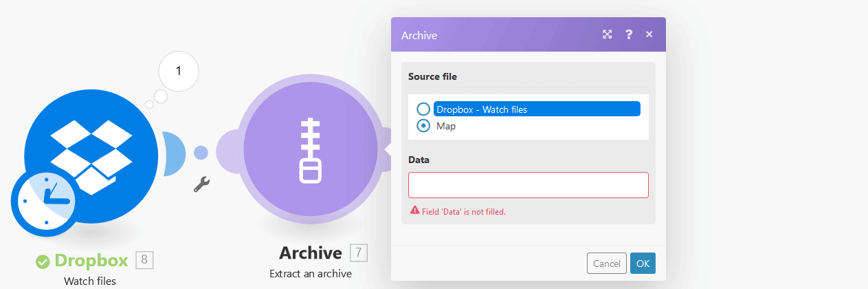
Task: Click the wrench icon between modules
Action: (x=201, y=184)
